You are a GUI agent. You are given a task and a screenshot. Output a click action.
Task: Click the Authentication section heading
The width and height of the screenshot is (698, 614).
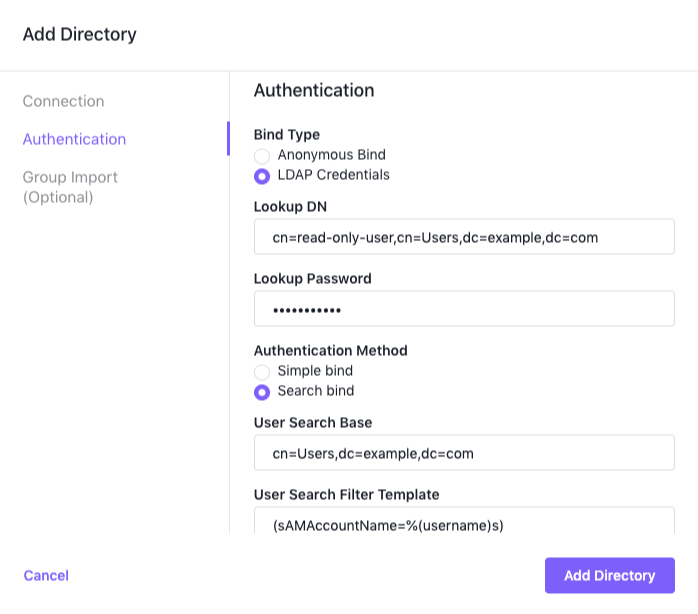(314, 90)
